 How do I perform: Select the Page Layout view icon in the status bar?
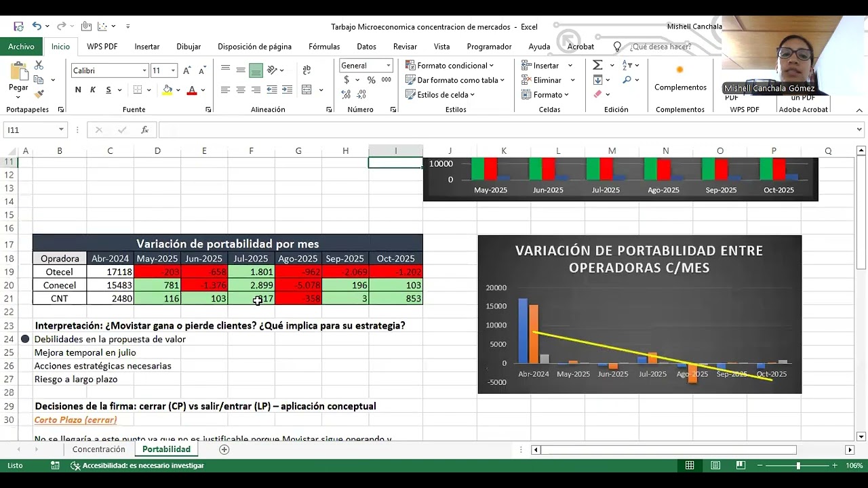715,466
